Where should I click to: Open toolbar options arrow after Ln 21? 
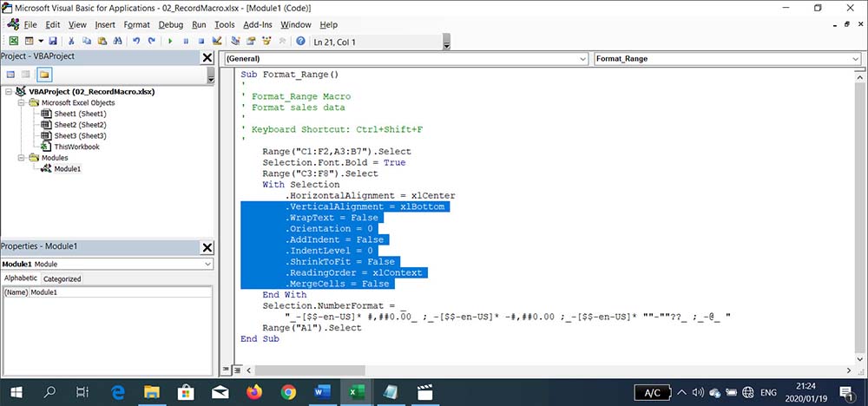(x=447, y=42)
